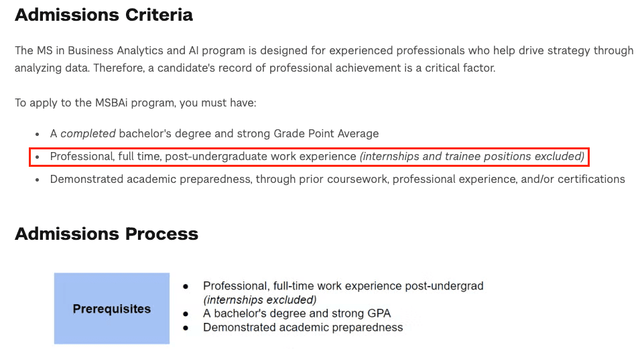Click 'A bachelor's degree and strong GPA' item
This screenshot has width=644, height=349.
tap(297, 313)
